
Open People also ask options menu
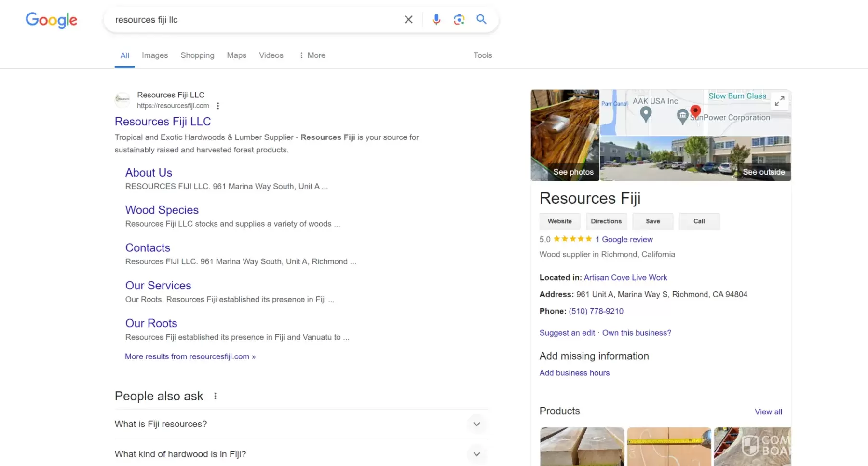tap(215, 396)
